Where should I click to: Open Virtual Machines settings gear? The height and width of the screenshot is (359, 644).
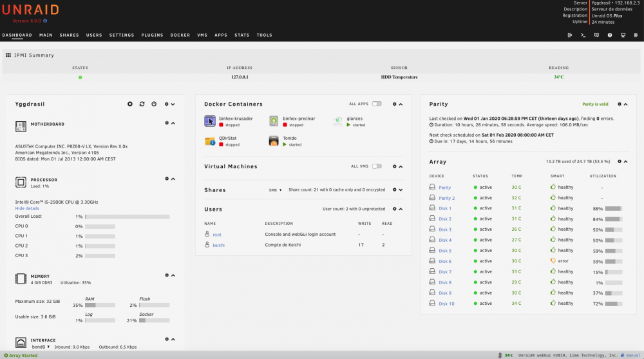(x=395, y=166)
